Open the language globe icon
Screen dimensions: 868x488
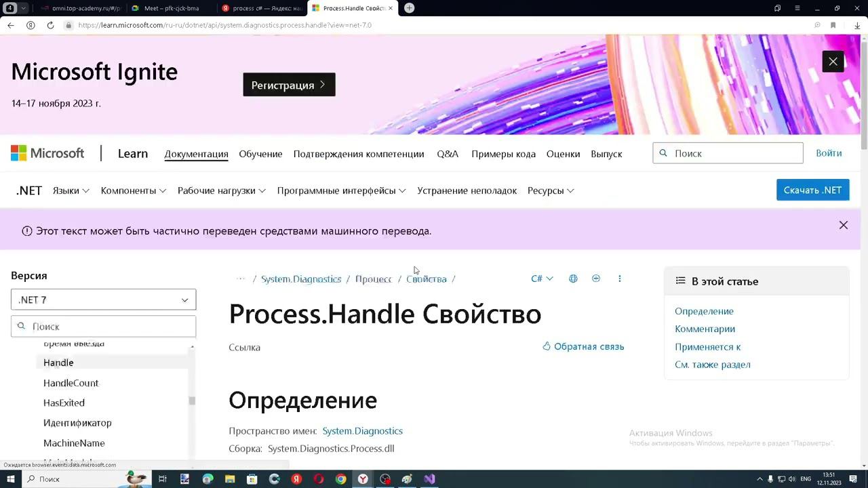pos(573,279)
